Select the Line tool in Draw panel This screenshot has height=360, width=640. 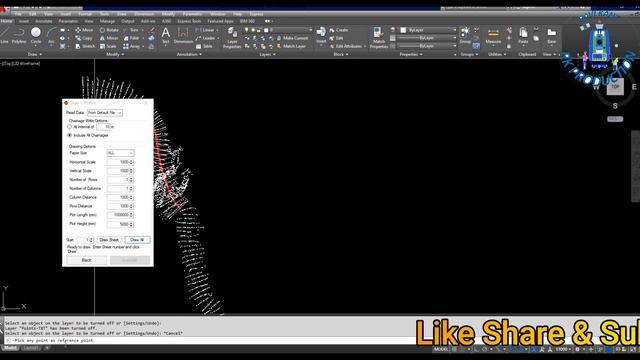[4, 35]
